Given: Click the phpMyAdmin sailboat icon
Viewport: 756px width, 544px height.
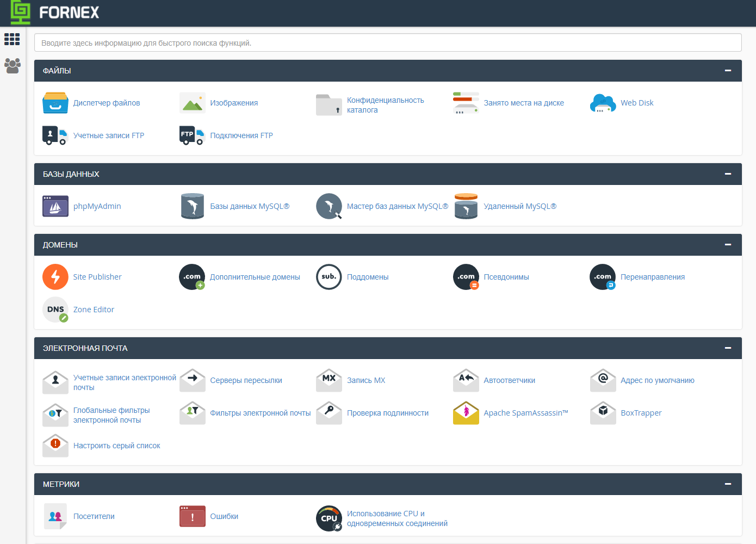Looking at the screenshot, I should point(55,206).
